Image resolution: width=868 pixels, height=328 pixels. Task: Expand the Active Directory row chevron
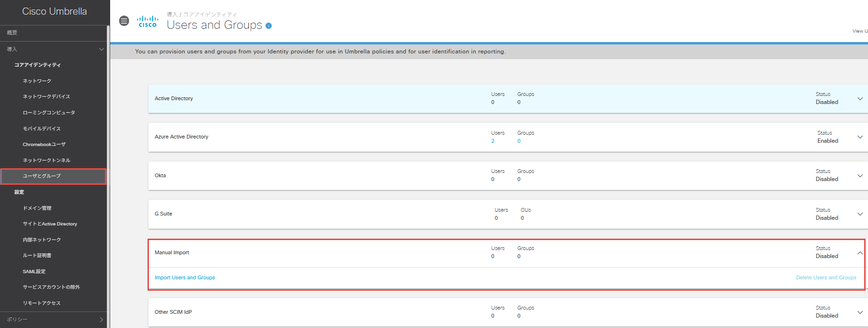click(x=860, y=99)
